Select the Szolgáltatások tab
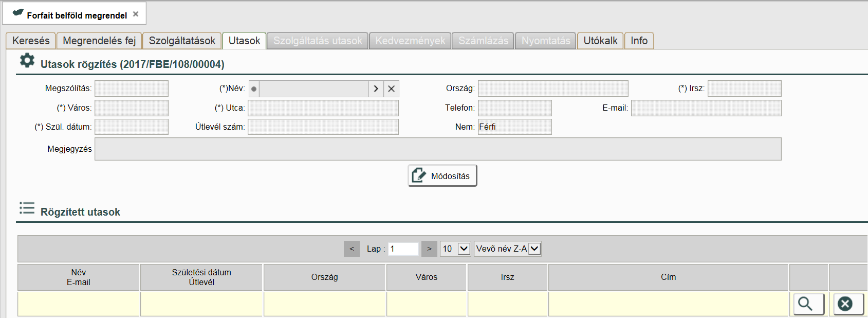This screenshot has width=868, height=318. click(182, 41)
